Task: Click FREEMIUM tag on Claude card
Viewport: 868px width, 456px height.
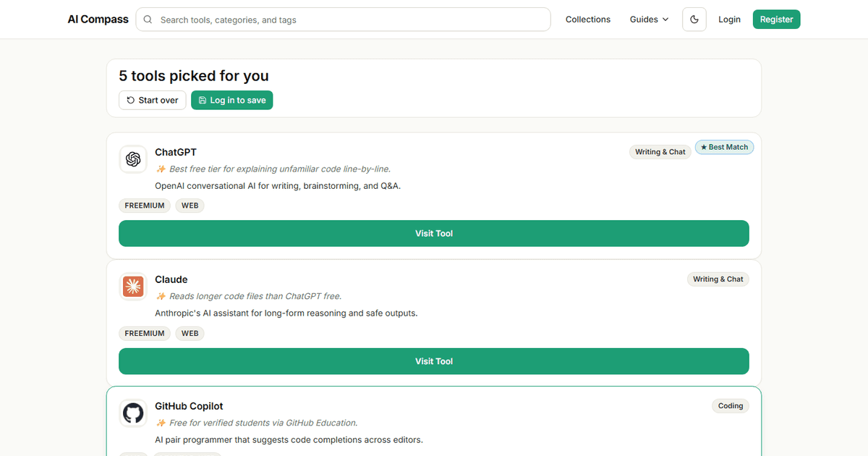Action: (145, 334)
